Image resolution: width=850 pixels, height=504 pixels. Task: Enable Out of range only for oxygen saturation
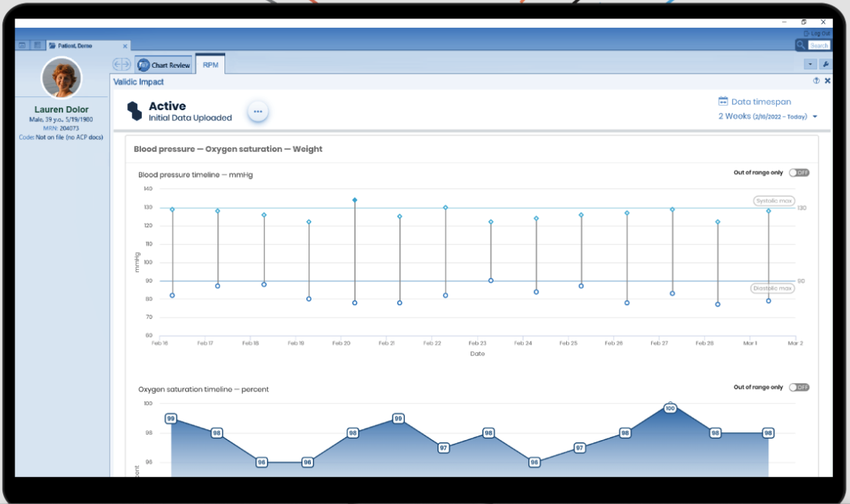(x=800, y=388)
